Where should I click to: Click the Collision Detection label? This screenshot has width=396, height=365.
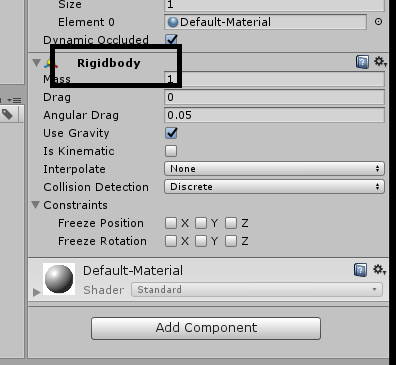[x=96, y=187]
